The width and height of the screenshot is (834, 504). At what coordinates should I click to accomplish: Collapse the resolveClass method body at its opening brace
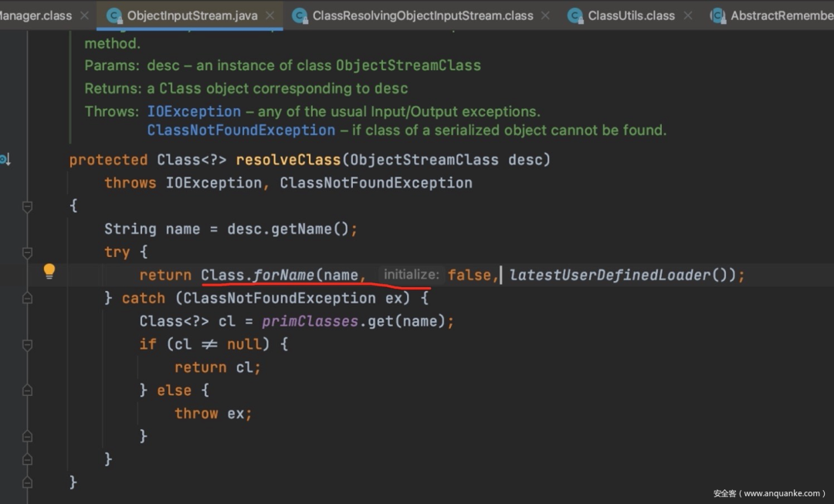click(x=28, y=206)
